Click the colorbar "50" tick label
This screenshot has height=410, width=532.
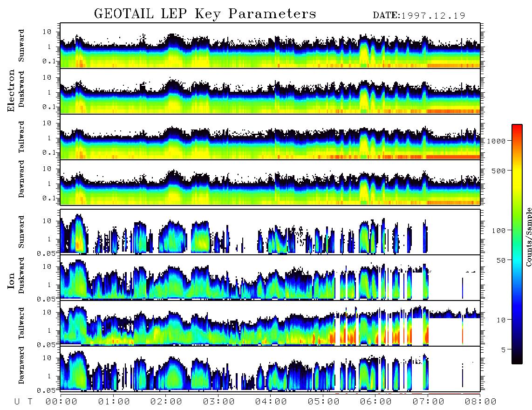(501, 260)
